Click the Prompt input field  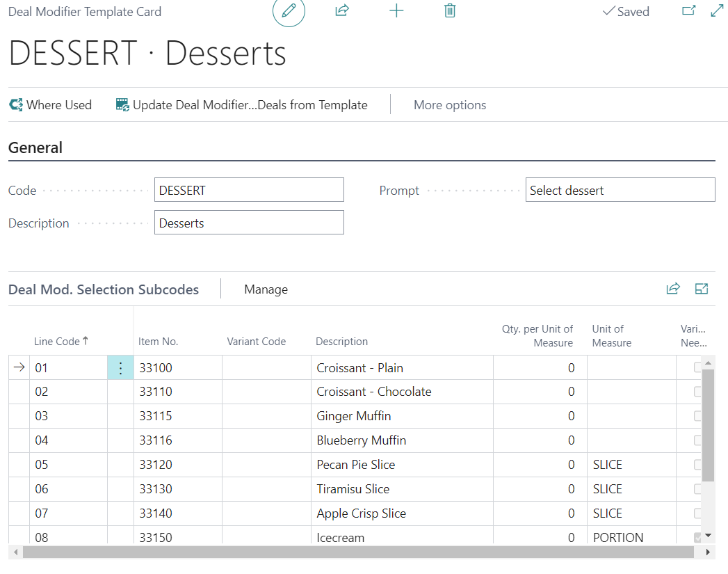[620, 190]
